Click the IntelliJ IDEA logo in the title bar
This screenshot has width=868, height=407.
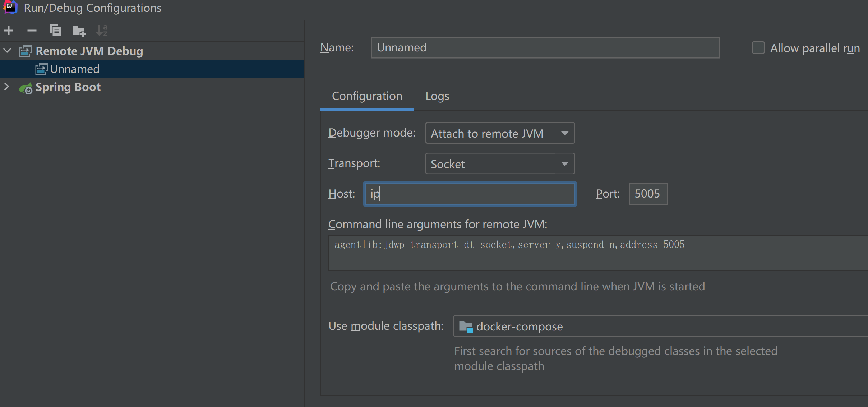[10, 7]
